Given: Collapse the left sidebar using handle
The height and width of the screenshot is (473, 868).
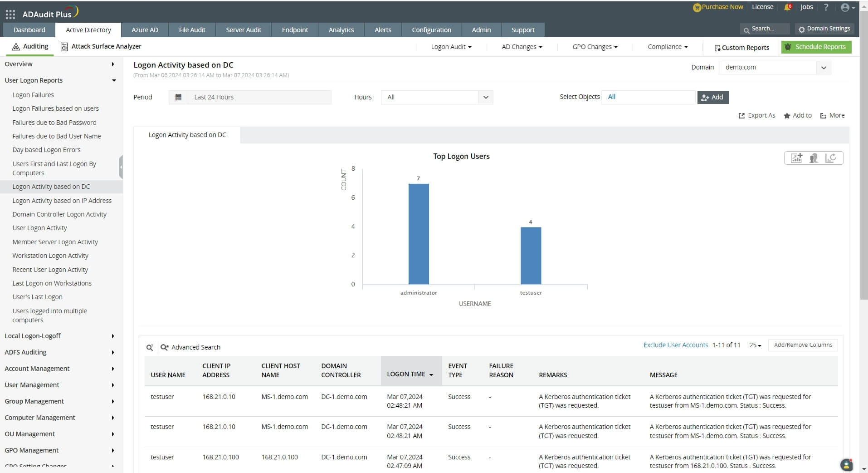Looking at the screenshot, I should click(121, 167).
